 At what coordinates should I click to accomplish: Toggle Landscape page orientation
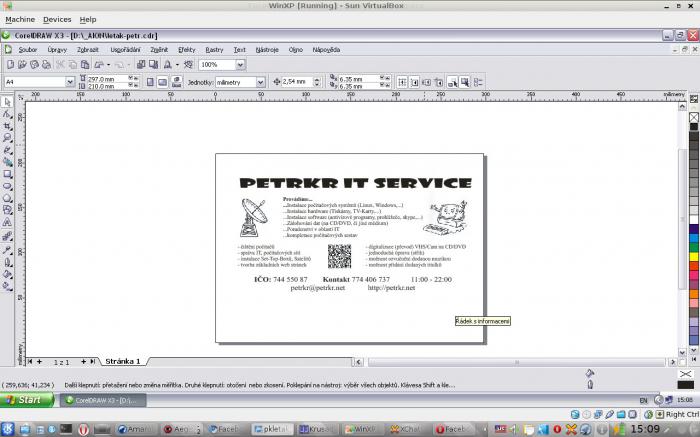162,82
